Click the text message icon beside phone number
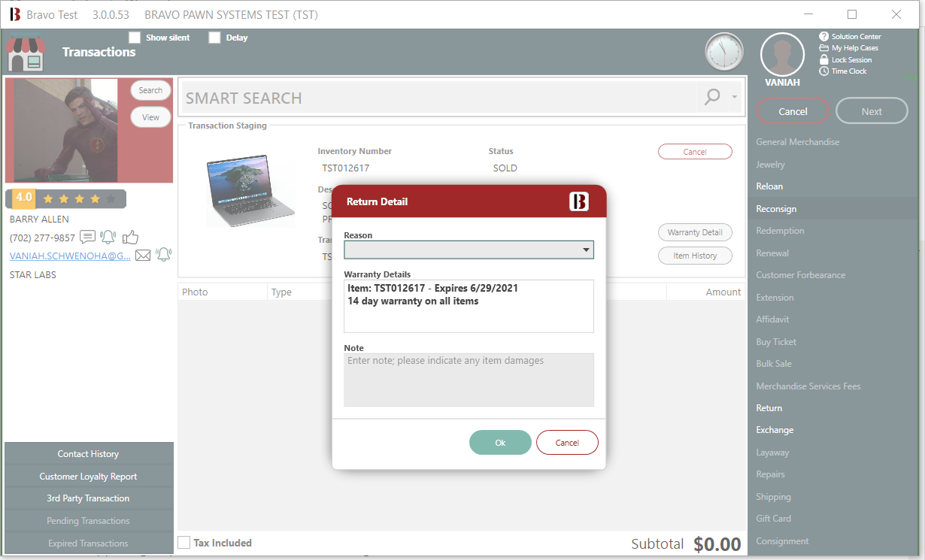Viewport: 925px width, 560px height. 88,238
